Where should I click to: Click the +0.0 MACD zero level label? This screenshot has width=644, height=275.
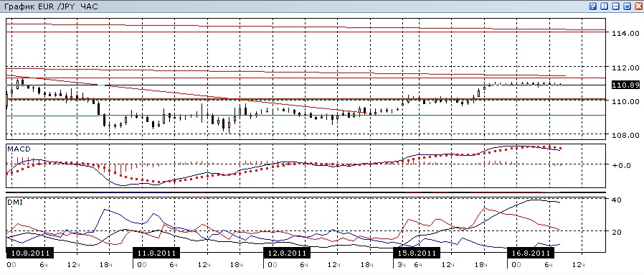622,165
